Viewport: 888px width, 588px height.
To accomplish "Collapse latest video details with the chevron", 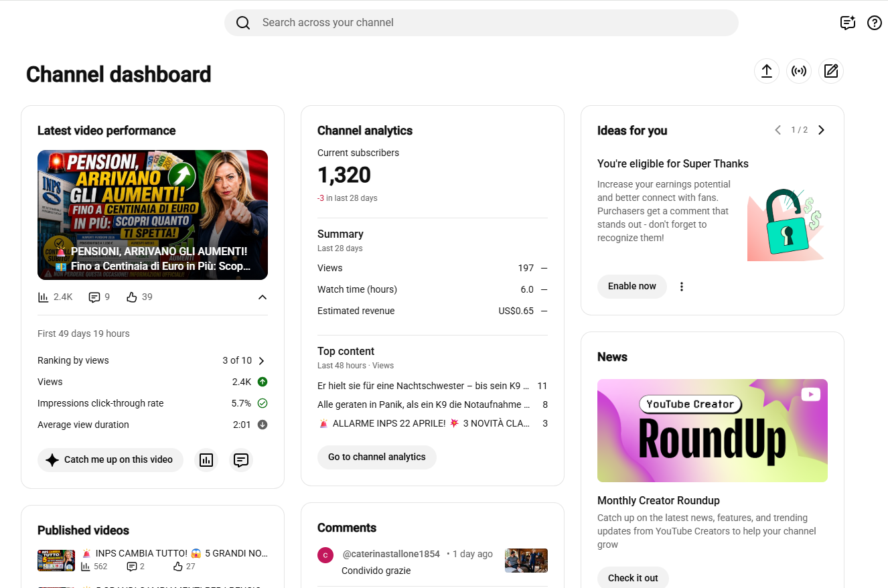I will [x=263, y=297].
